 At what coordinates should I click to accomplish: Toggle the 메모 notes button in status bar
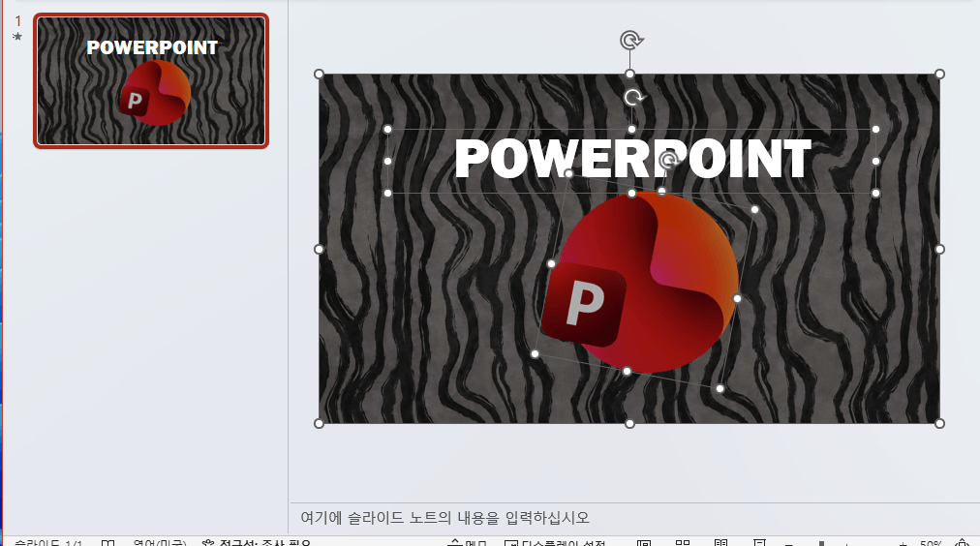pyautogui.click(x=467, y=542)
